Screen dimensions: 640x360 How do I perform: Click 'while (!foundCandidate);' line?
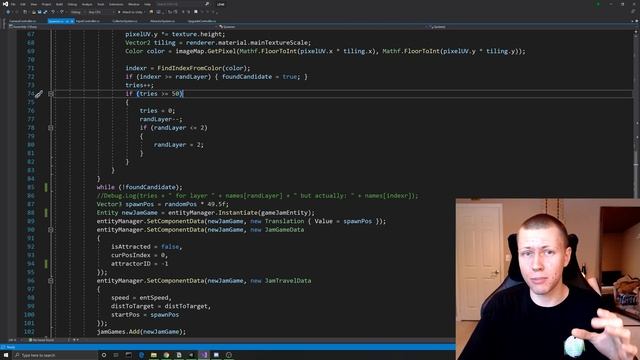coord(140,187)
